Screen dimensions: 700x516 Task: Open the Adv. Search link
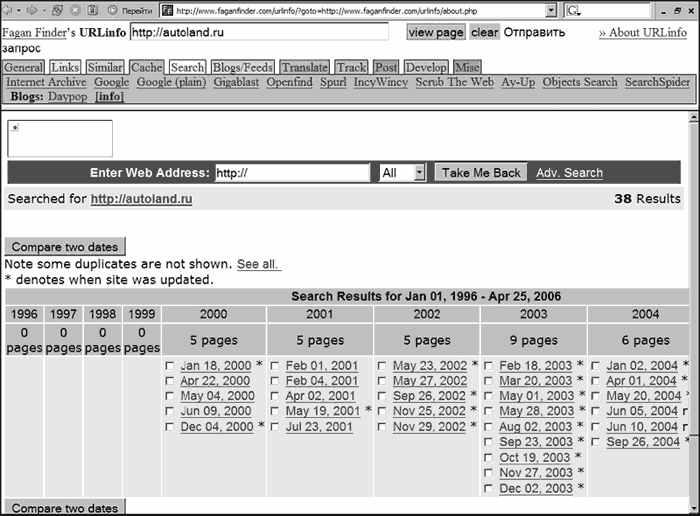click(x=569, y=173)
